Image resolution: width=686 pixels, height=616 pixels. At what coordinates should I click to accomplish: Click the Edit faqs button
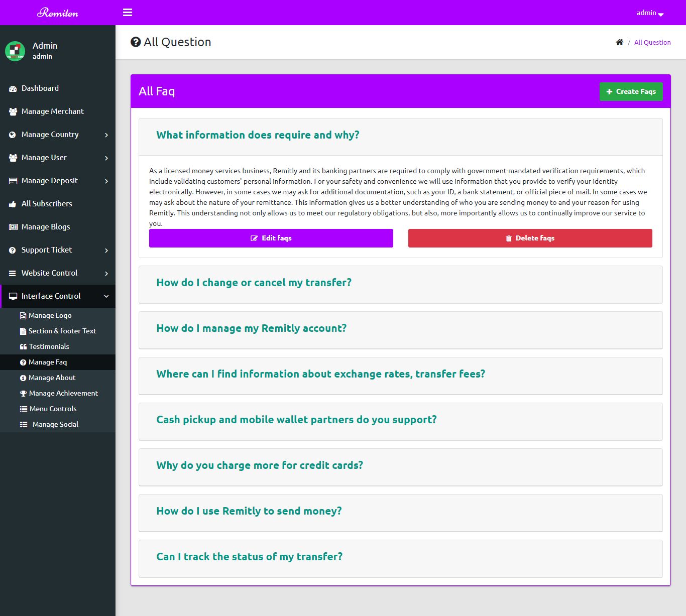(271, 238)
